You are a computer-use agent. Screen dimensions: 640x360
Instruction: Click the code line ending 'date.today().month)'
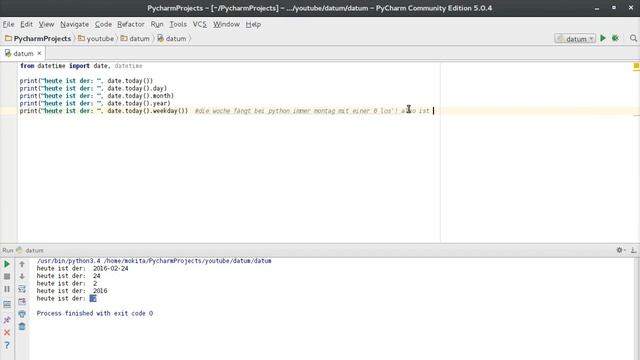click(97, 96)
